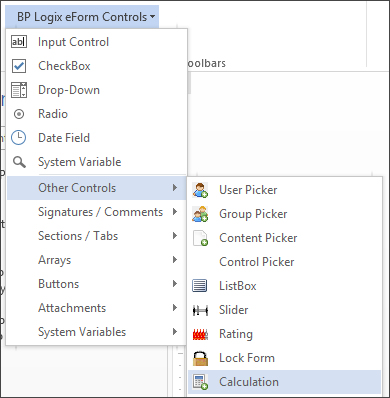Open the Attachments submenu
390x398 pixels.
click(96, 308)
